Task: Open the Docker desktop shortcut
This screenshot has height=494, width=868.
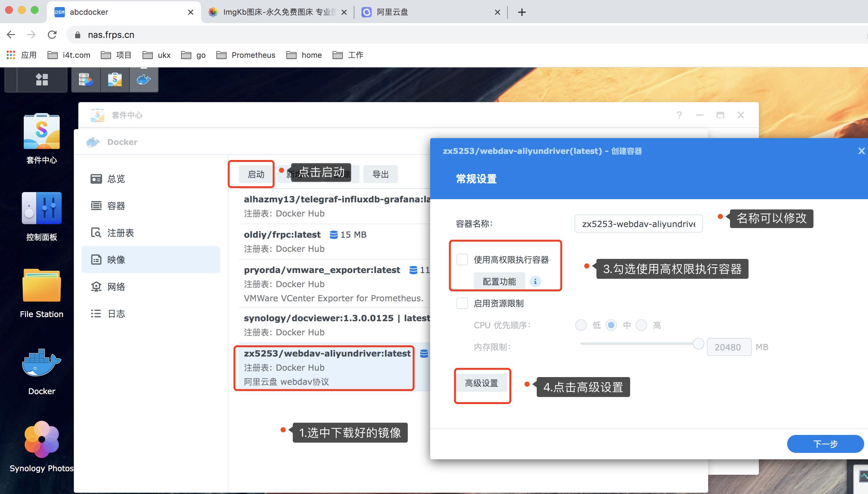Action: [42, 372]
